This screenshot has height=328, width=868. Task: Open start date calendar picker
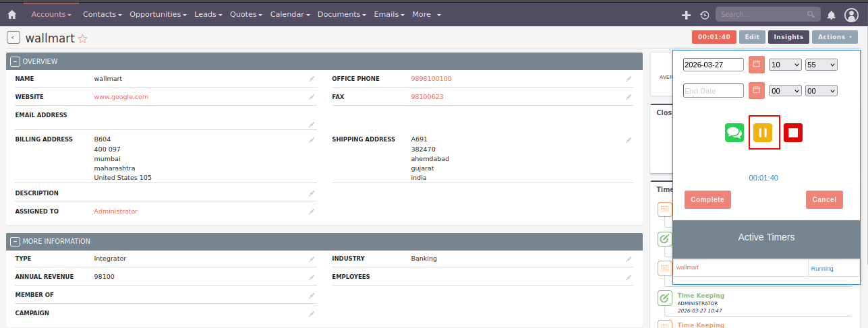coord(756,65)
